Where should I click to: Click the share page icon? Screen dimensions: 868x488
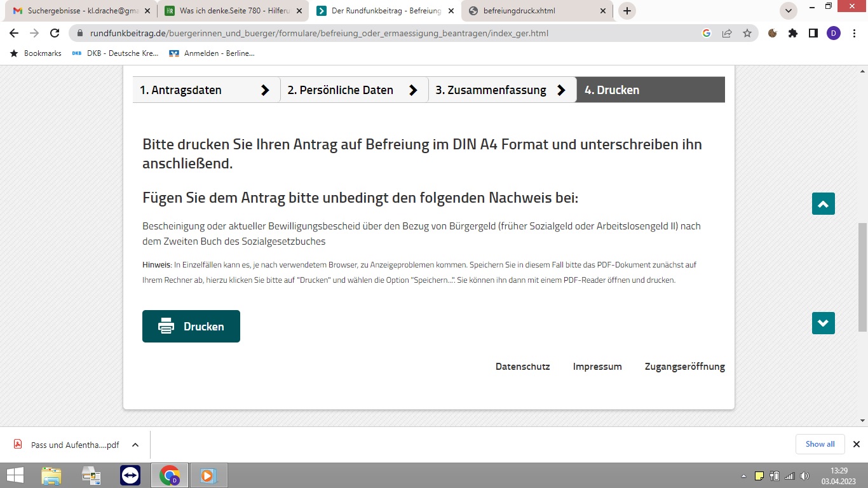(x=727, y=33)
